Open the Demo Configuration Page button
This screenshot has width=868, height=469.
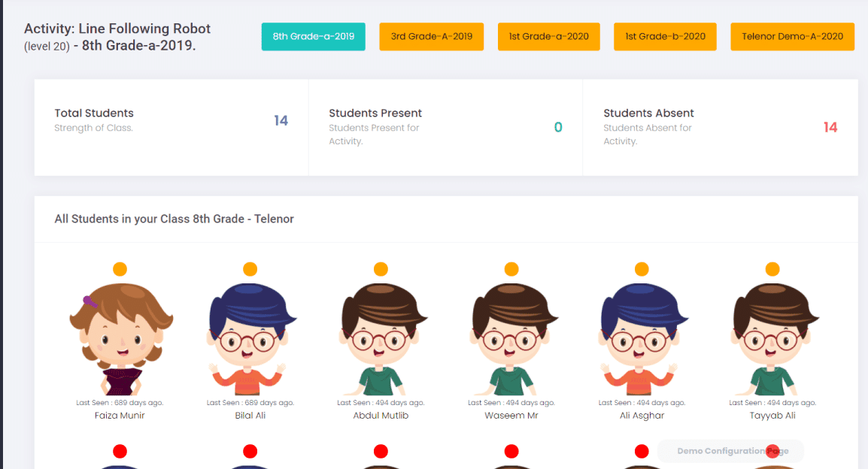tap(730, 451)
